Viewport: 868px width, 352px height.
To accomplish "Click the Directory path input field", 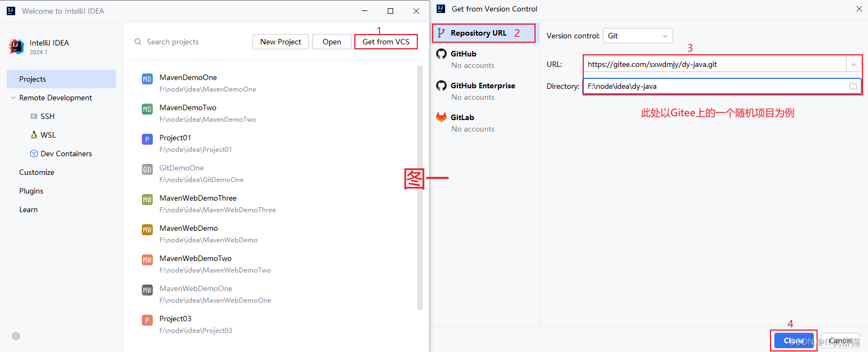I will point(722,86).
